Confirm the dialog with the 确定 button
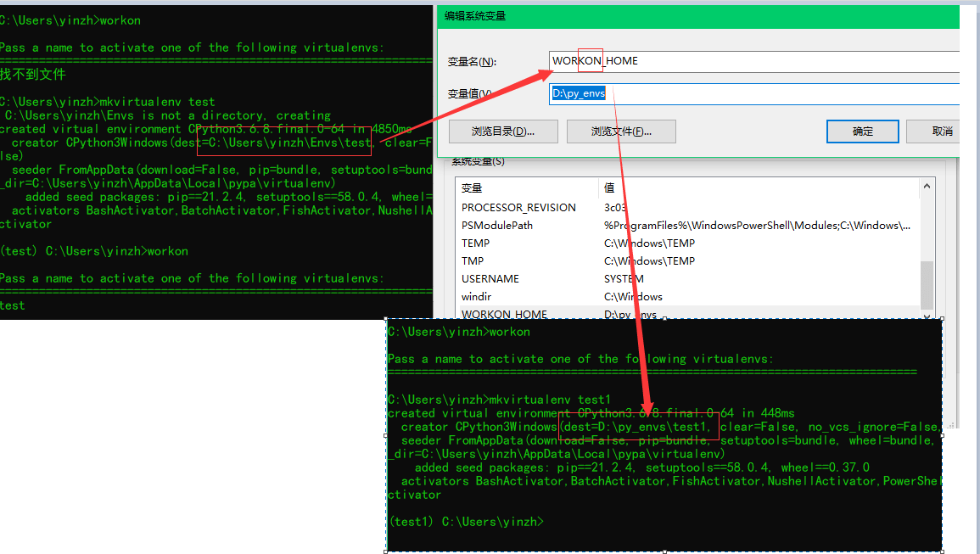The image size is (980, 554). pos(863,132)
